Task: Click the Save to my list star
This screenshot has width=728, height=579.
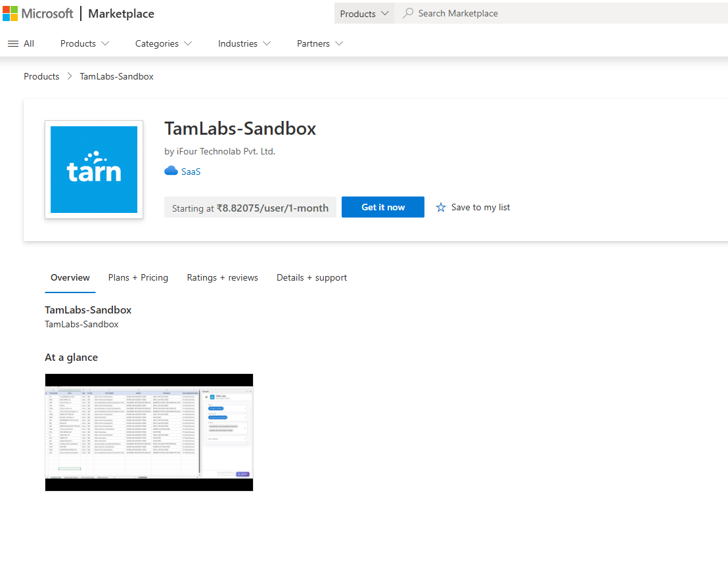Action: pos(441,208)
